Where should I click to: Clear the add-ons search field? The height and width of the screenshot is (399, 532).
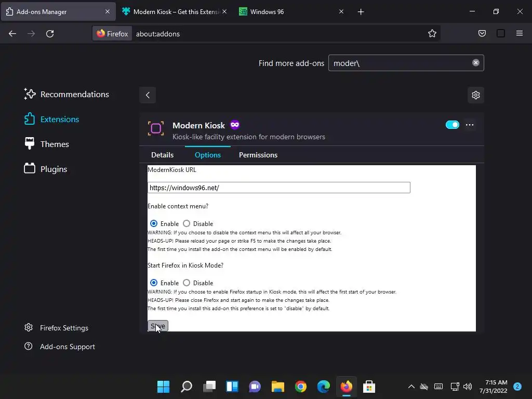coord(476,63)
